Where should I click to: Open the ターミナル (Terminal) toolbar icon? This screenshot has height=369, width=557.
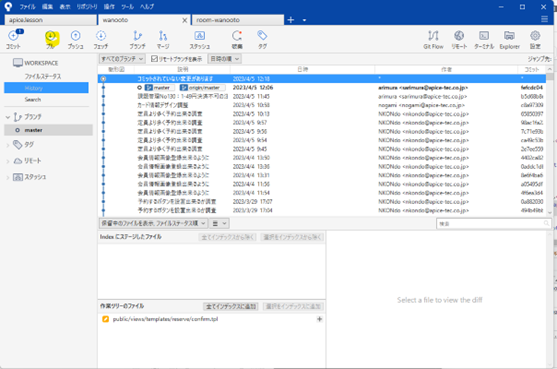click(484, 39)
